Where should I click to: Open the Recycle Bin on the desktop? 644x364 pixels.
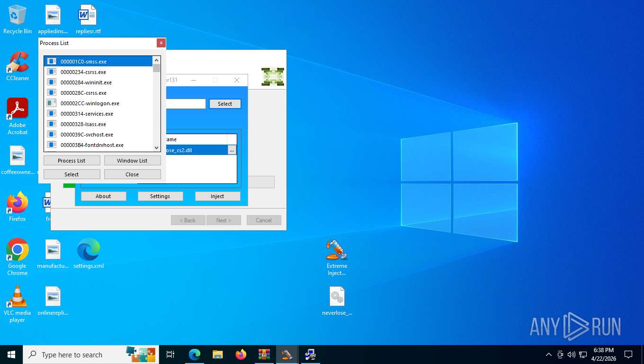tap(18, 20)
